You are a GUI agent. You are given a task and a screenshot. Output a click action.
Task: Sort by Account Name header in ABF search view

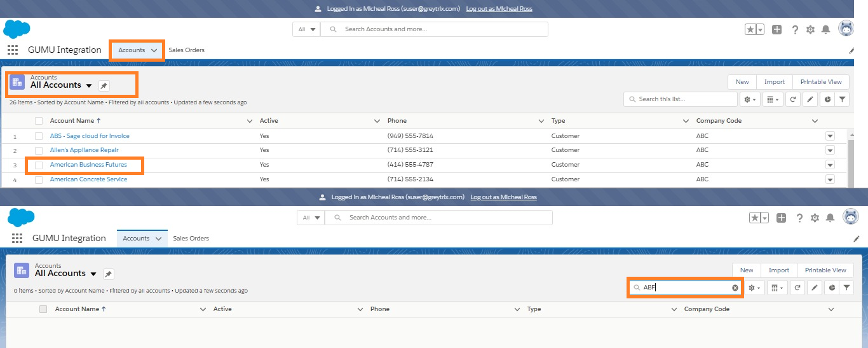[x=80, y=309]
